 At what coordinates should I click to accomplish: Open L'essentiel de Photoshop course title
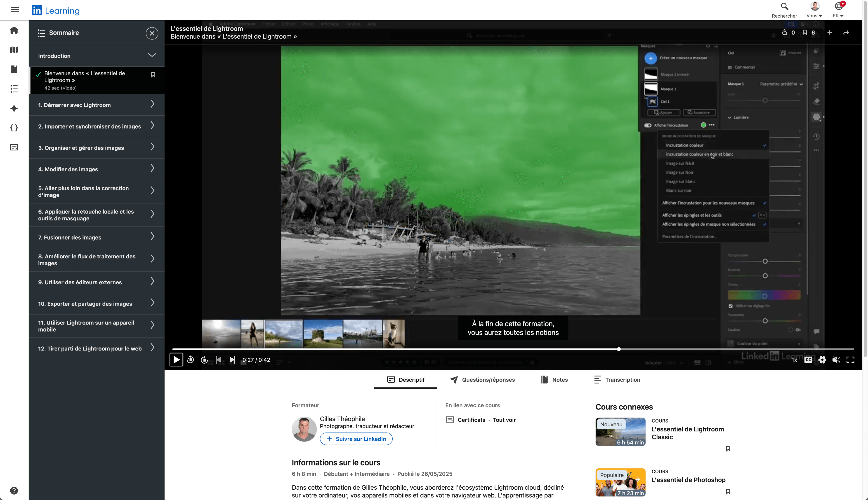[688, 480]
